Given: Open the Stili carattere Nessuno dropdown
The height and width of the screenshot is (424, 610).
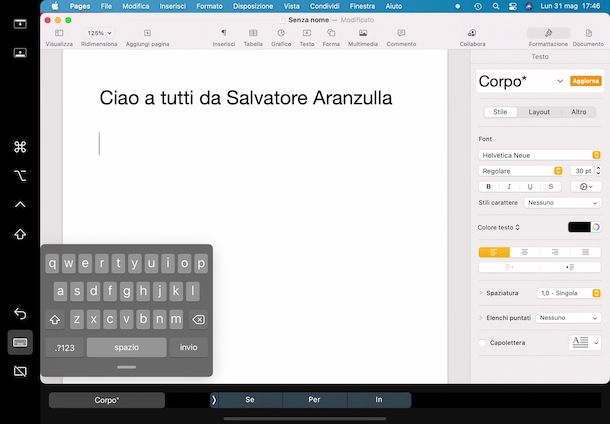Looking at the screenshot, I should pos(562,203).
